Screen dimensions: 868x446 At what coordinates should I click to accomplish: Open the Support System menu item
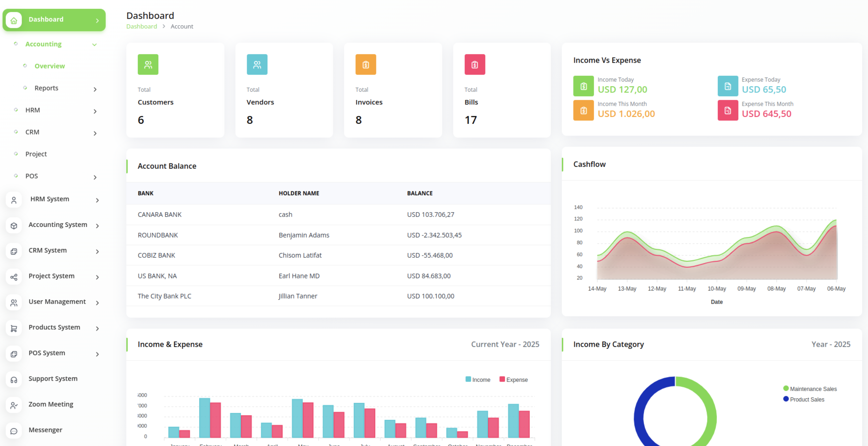[x=53, y=378]
